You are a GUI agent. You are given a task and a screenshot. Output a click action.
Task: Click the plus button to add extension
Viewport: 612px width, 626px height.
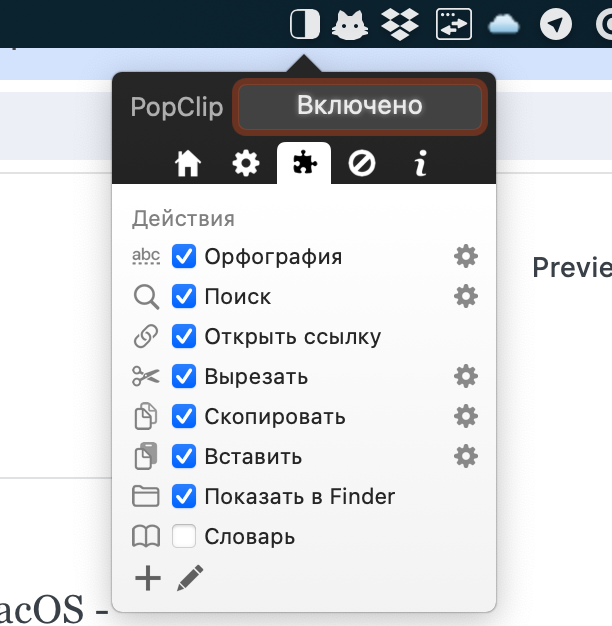click(148, 578)
